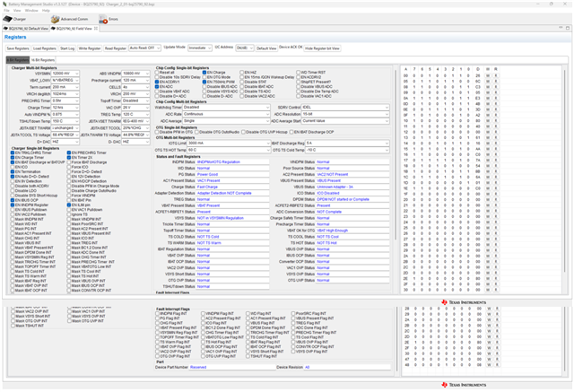This screenshot has width=574, height=392.
Task: Toggle the EN ILIM pin checkbox
Action: point(69,205)
